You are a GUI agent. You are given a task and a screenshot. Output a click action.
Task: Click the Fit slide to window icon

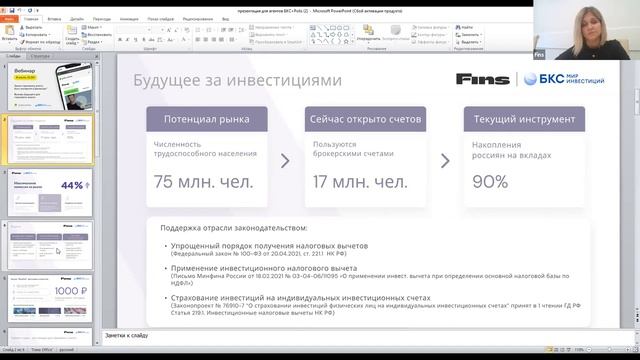click(635, 349)
